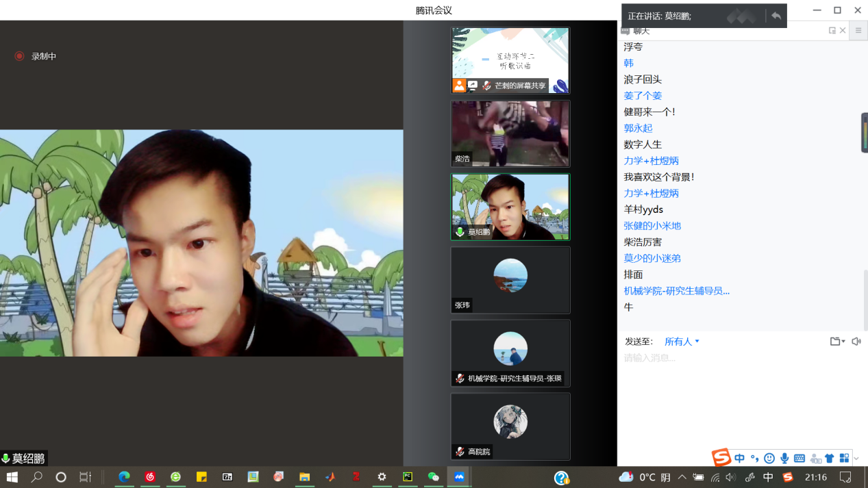Select 芒刺的屏幕共享 video thumbnail
868x488 pixels.
tap(510, 60)
